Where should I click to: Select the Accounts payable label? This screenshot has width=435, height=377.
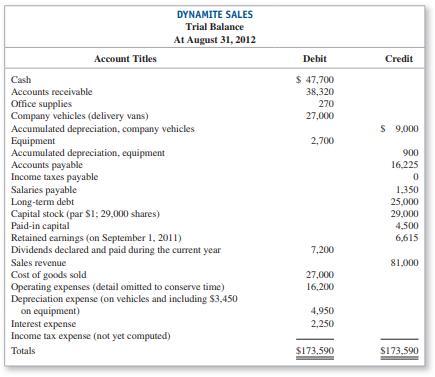click(x=47, y=165)
